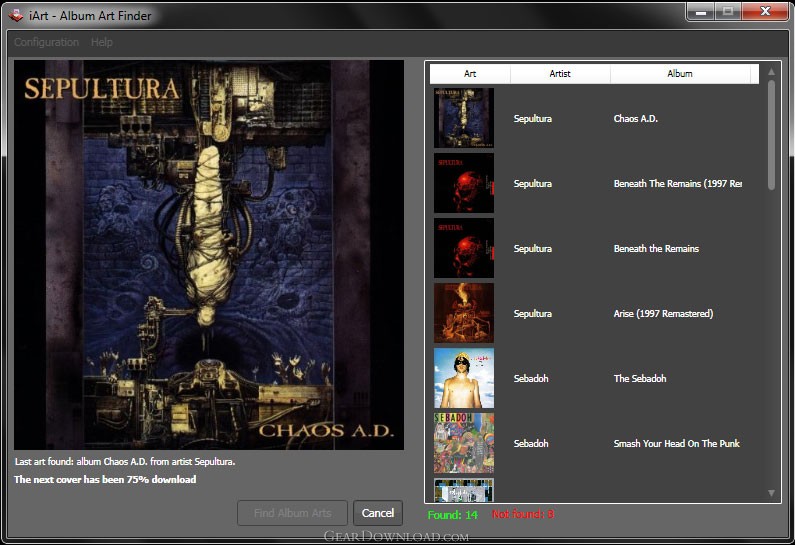Click the Cancel button

tap(378, 513)
